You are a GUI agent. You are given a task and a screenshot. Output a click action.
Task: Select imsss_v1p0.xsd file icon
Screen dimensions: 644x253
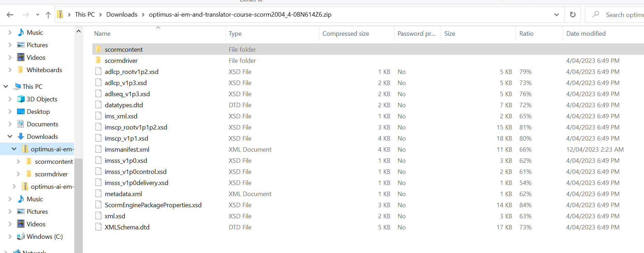(98, 160)
